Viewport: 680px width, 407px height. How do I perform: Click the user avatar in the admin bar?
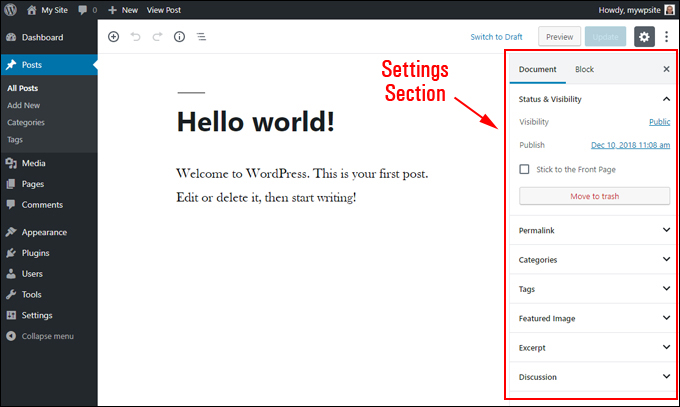670,10
